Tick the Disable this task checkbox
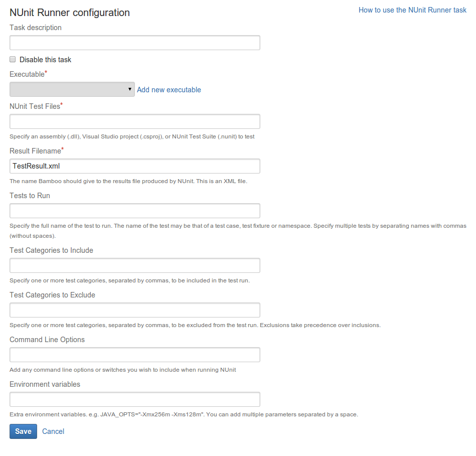Viewport: 476px width, 456px height. coord(13,59)
